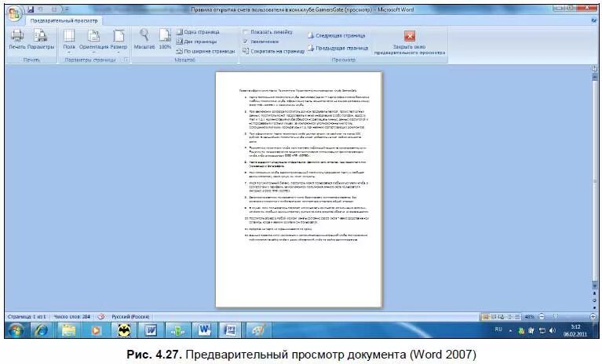
Task: Click Русский (Россия) language indicator
Action: [130, 317]
